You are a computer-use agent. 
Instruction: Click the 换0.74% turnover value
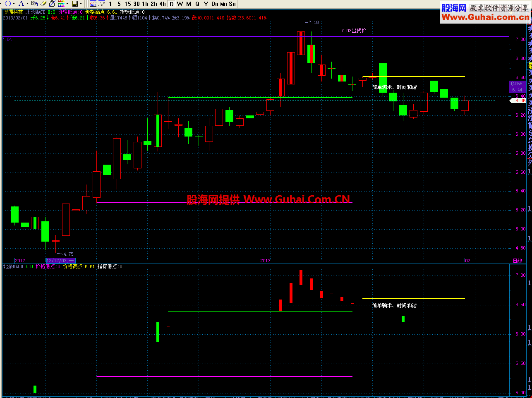click(161, 18)
